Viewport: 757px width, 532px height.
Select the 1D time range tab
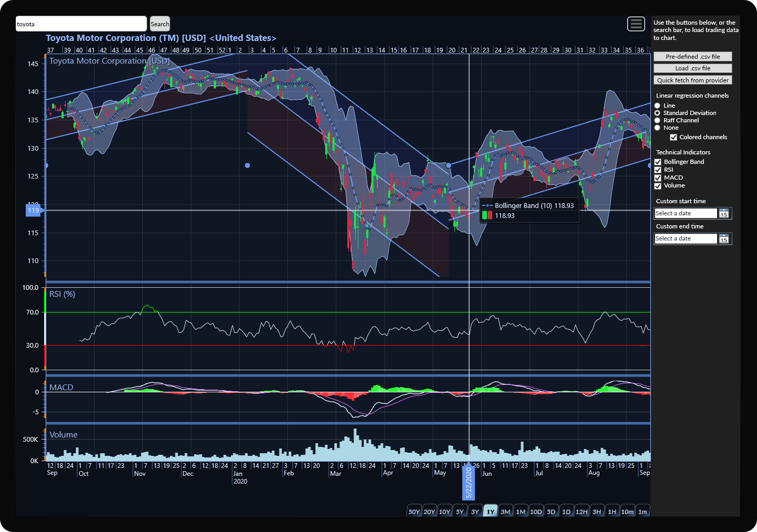click(x=566, y=512)
